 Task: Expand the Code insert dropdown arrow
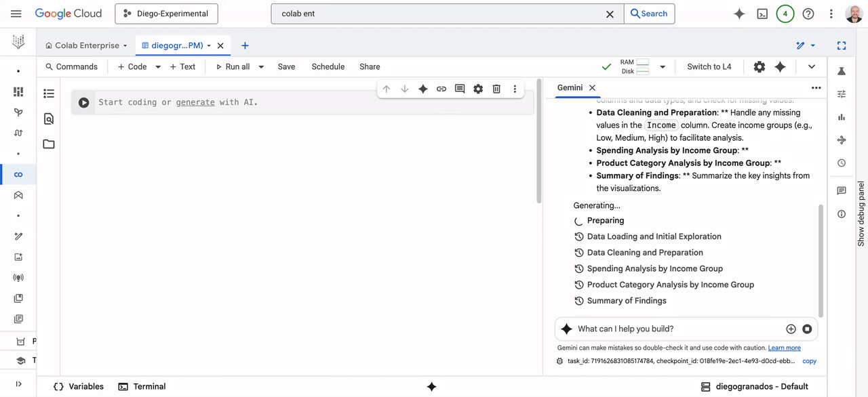click(158, 66)
